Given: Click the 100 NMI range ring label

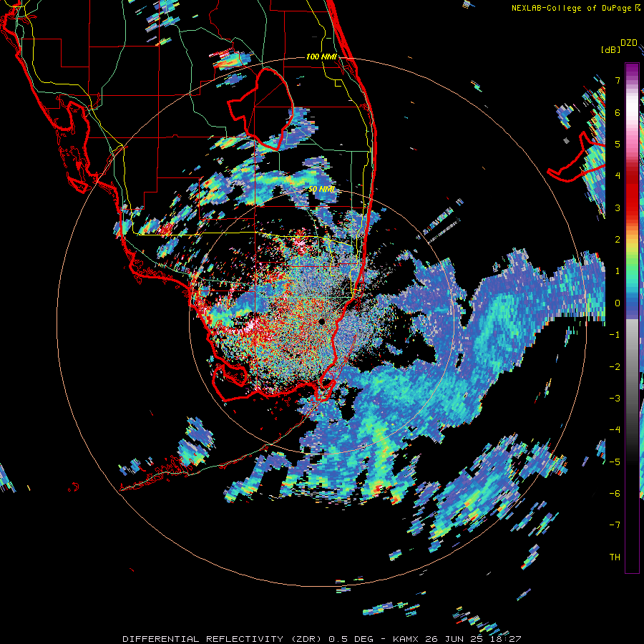Looking at the screenshot, I should (321, 57).
